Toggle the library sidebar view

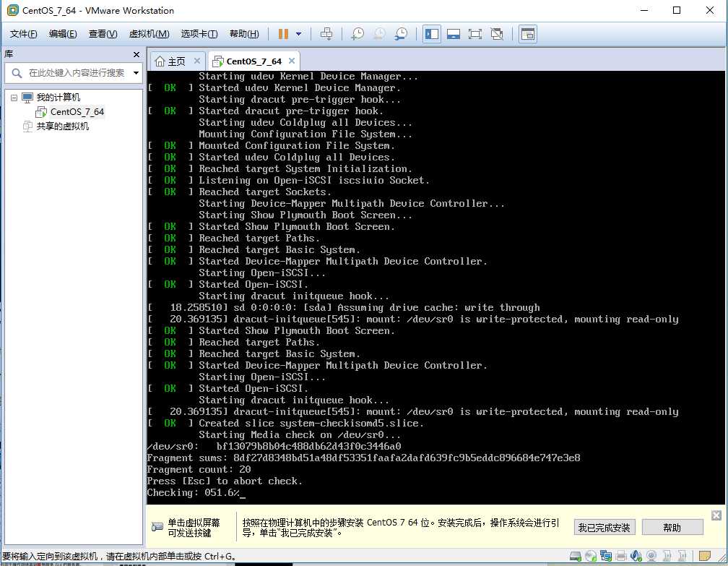(x=432, y=34)
